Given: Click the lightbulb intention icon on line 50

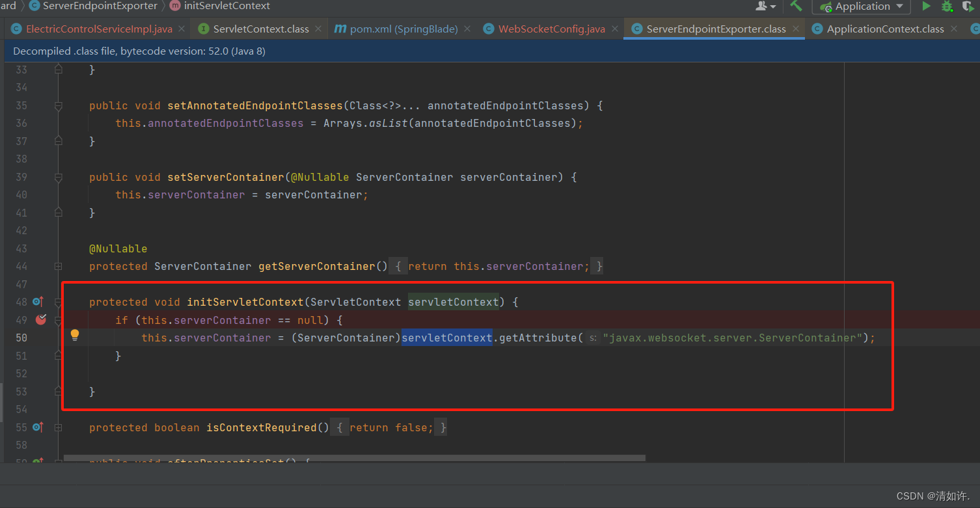Looking at the screenshot, I should click(x=75, y=336).
